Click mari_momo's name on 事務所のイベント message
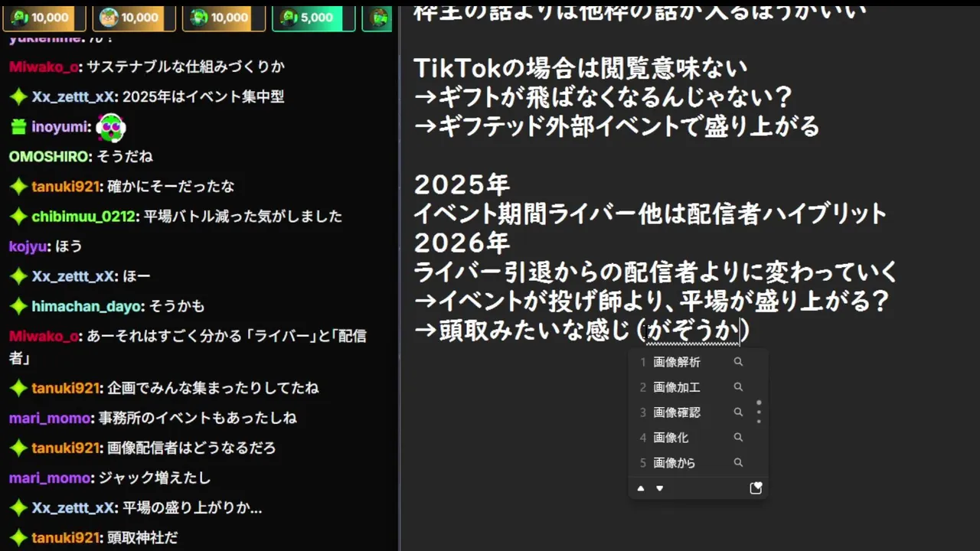 (x=48, y=418)
